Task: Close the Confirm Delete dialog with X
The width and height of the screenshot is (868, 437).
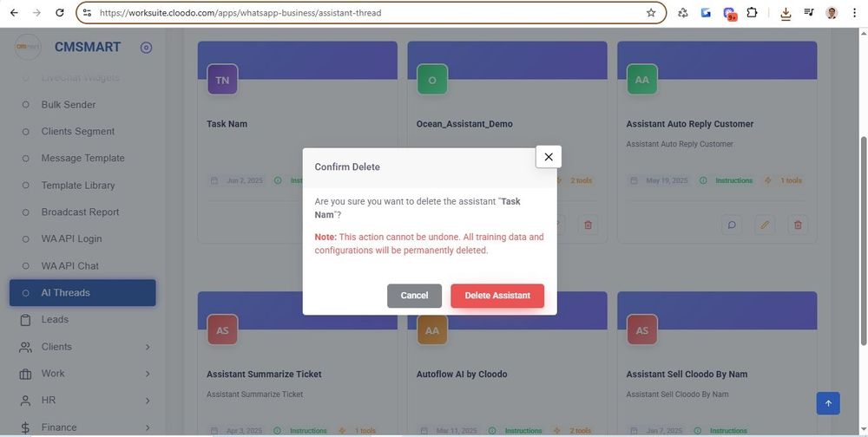Action: 549,157
